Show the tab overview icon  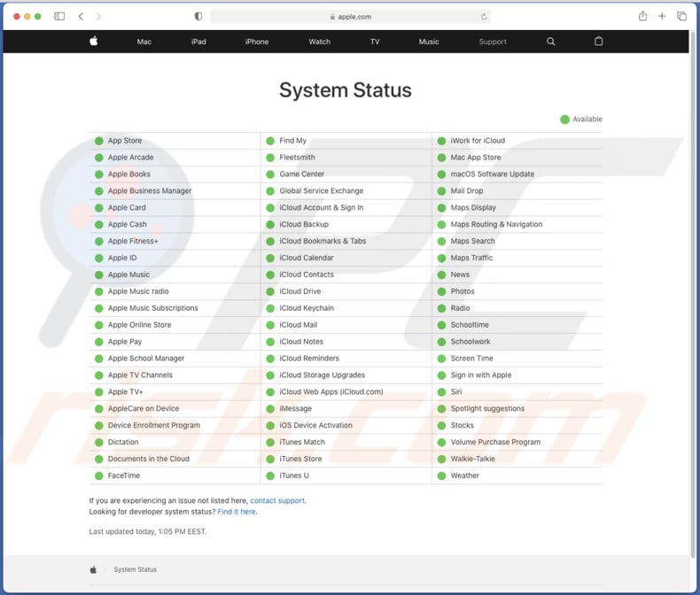tap(681, 17)
